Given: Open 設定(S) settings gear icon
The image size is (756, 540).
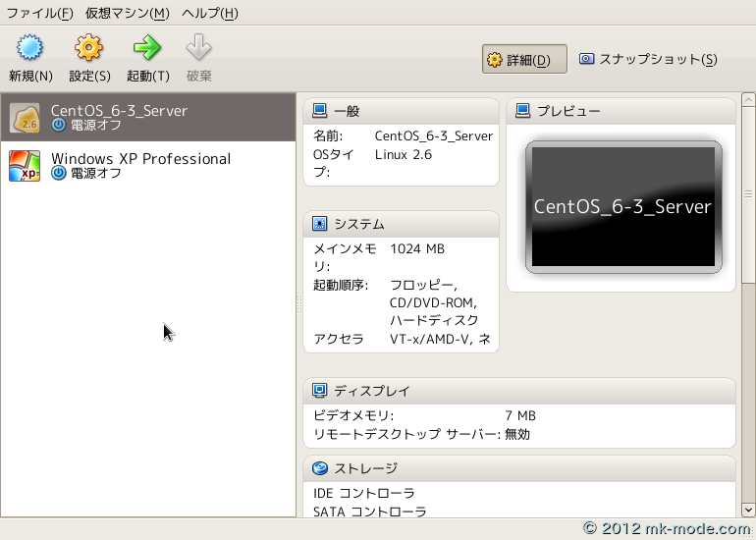Looking at the screenshot, I should pyautogui.click(x=89, y=48).
